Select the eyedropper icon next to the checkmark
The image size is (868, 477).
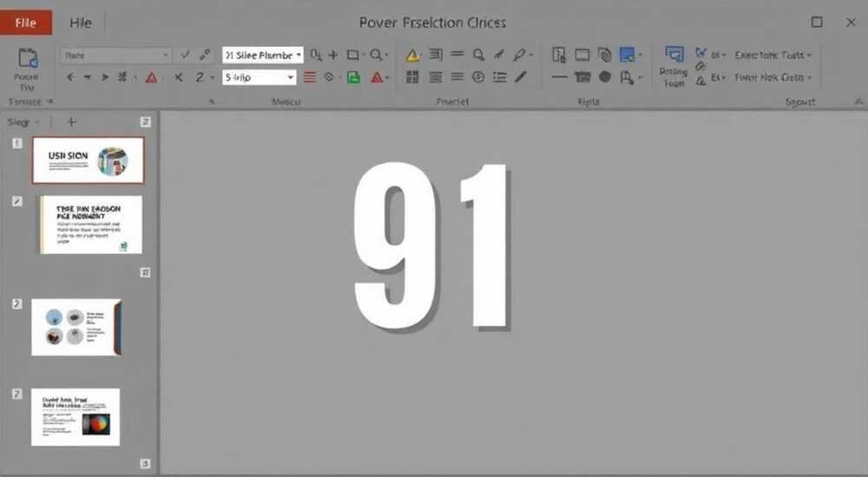206,55
